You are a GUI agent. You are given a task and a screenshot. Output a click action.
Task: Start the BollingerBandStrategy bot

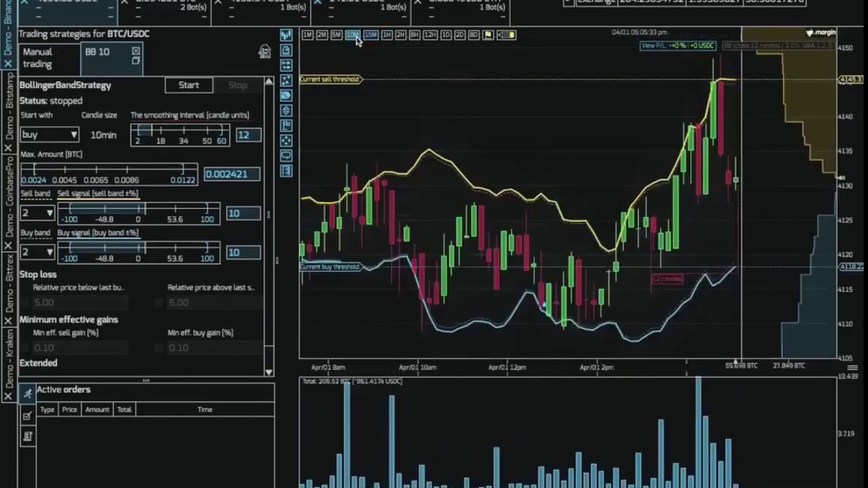189,85
